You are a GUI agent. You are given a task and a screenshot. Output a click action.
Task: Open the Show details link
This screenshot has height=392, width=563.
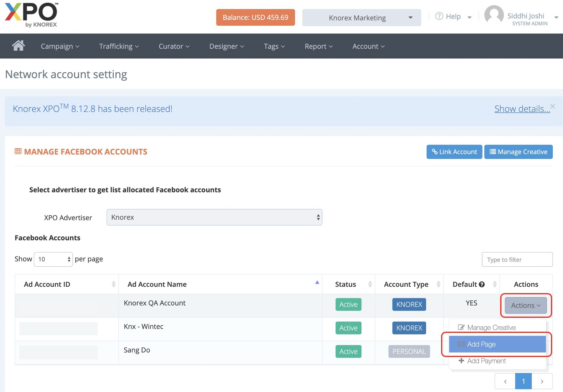coord(522,109)
